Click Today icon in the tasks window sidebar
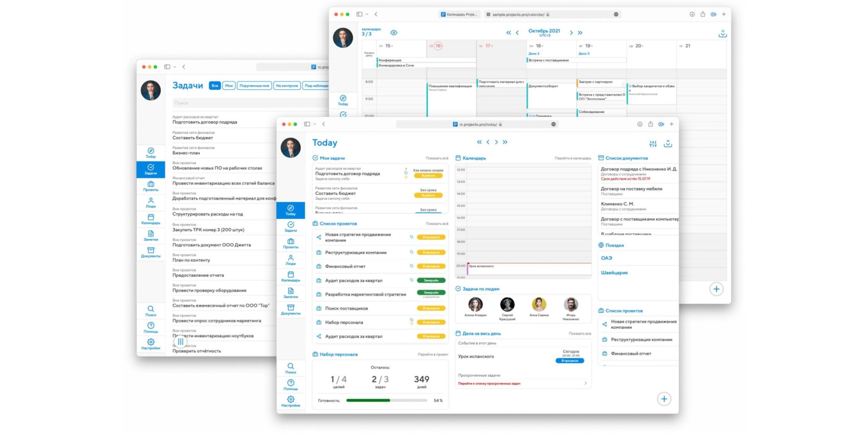The height and width of the screenshot is (434, 868). pos(150,153)
